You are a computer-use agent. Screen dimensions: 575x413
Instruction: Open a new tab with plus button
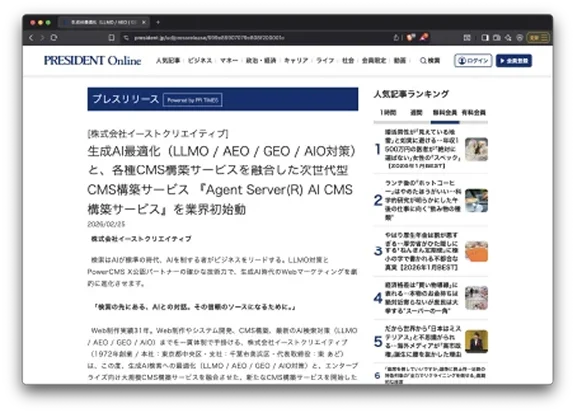tap(158, 22)
